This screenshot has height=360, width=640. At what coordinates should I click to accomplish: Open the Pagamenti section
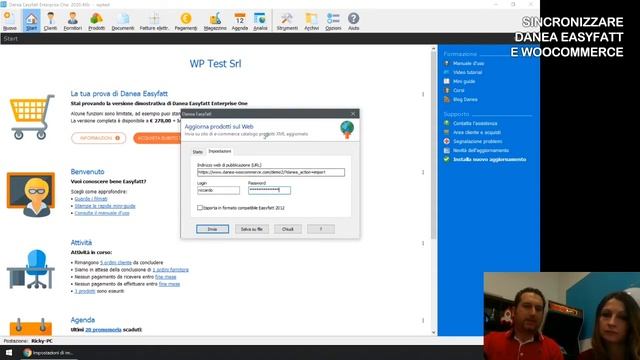coord(186,21)
